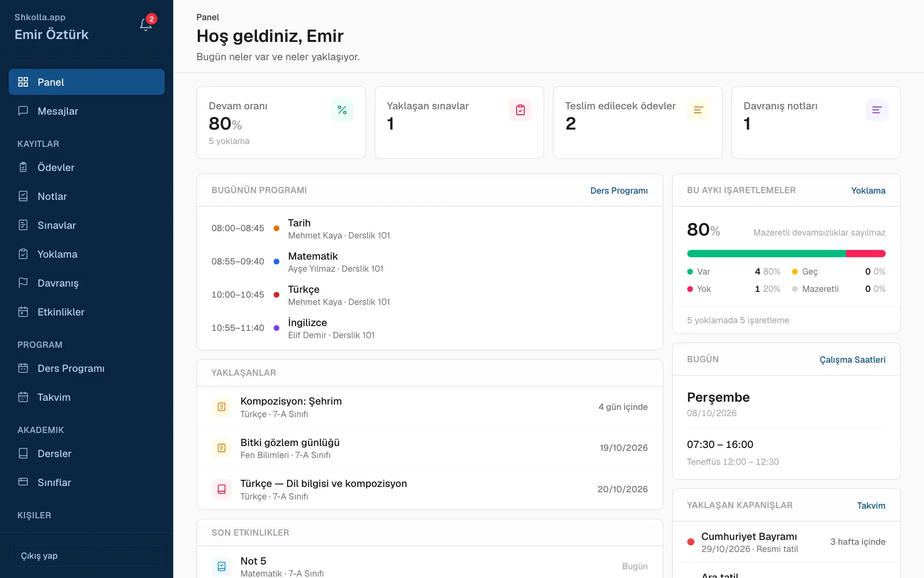Click the attendance progress bar green section

point(767,253)
